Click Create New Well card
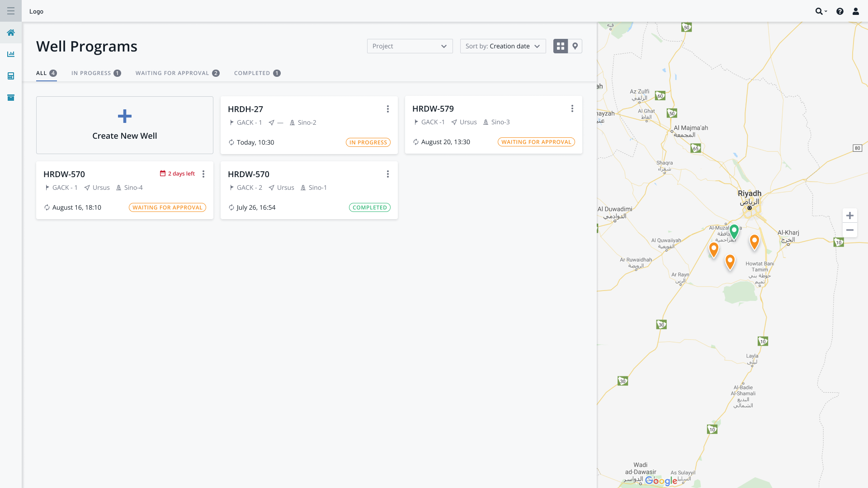 coord(125,125)
